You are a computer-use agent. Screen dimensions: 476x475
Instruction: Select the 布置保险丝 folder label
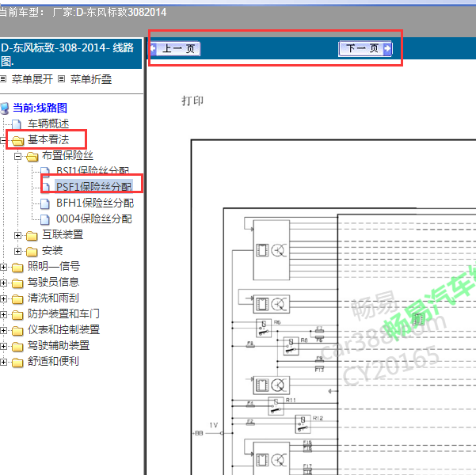67,155
